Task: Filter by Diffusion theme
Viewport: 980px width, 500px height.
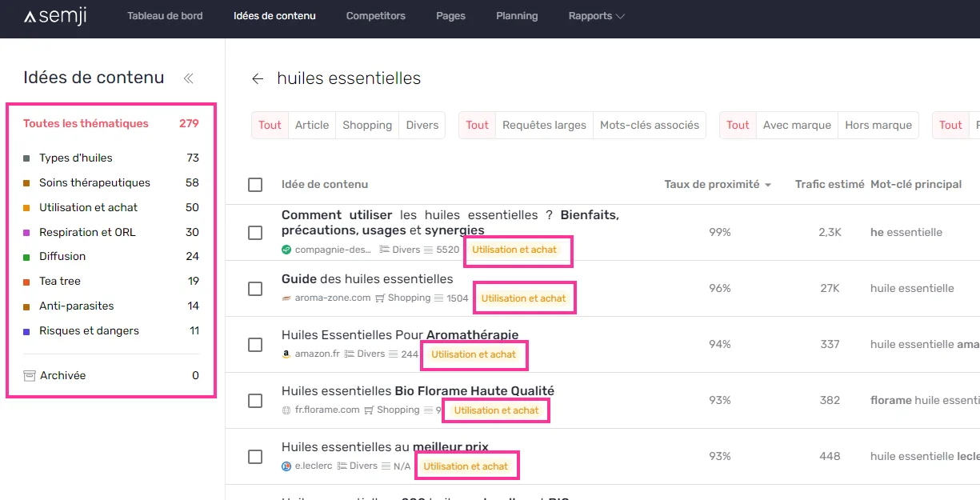Action: coord(111,256)
